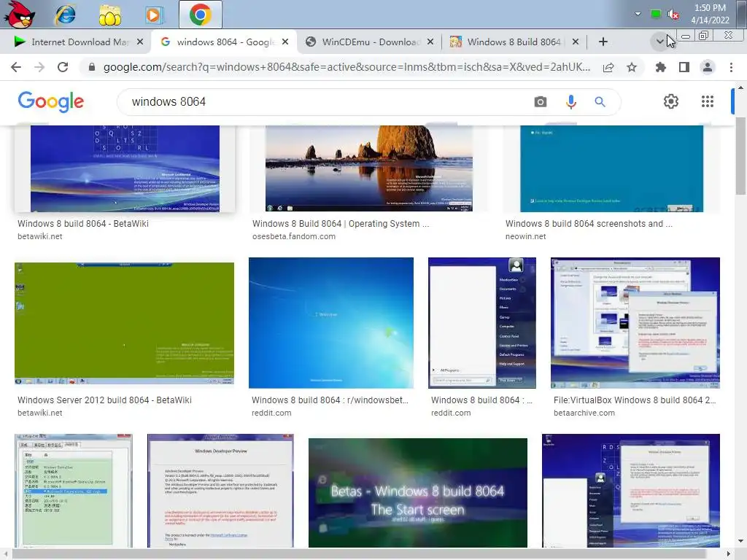Viewport: 747px width, 560px height.
Task: Open the clock showing 1:50 PM
Action: pos(710,14)
